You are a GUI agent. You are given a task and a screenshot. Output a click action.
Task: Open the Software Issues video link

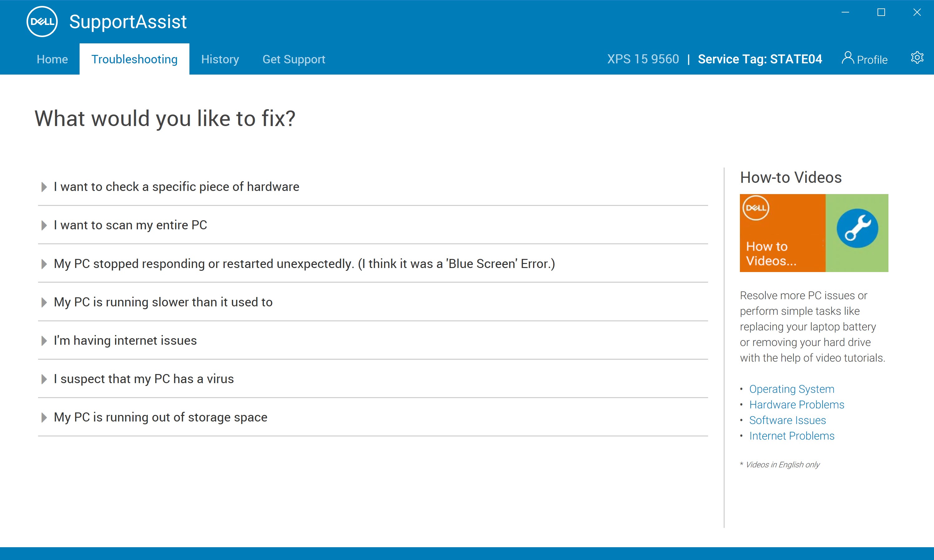[x=787, y=420]
